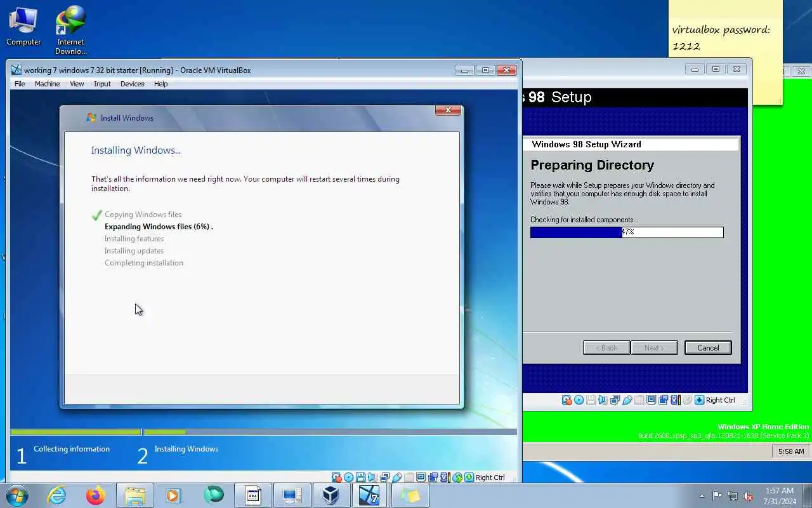Open the View menu in VirtualBox

click(77, 84)
